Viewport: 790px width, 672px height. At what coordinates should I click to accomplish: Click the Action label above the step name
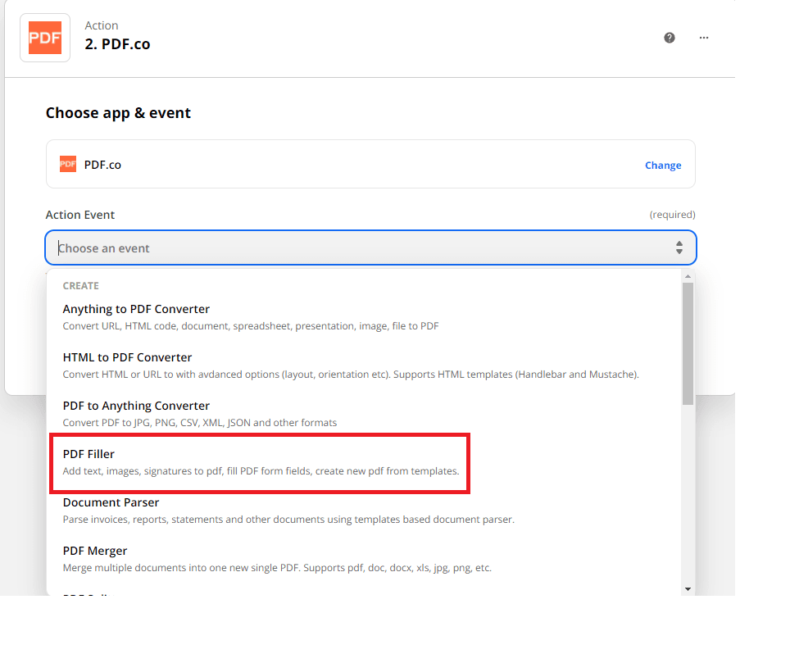102,25
